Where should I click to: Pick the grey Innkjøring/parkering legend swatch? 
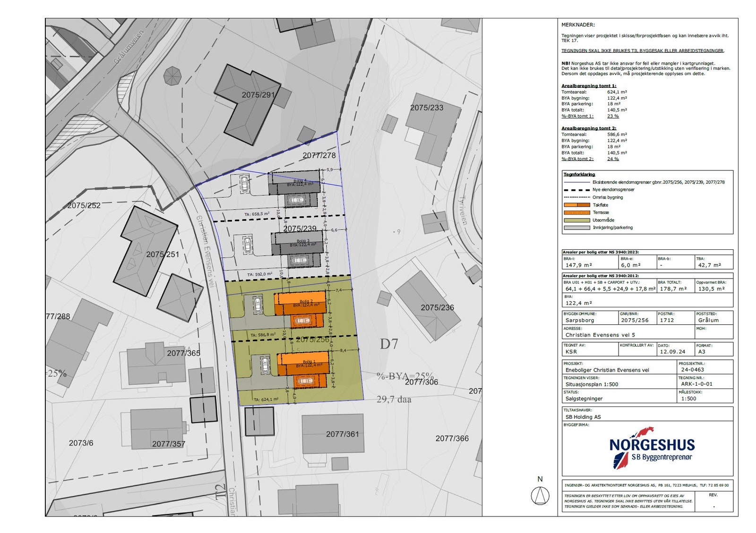click(577, 228)
